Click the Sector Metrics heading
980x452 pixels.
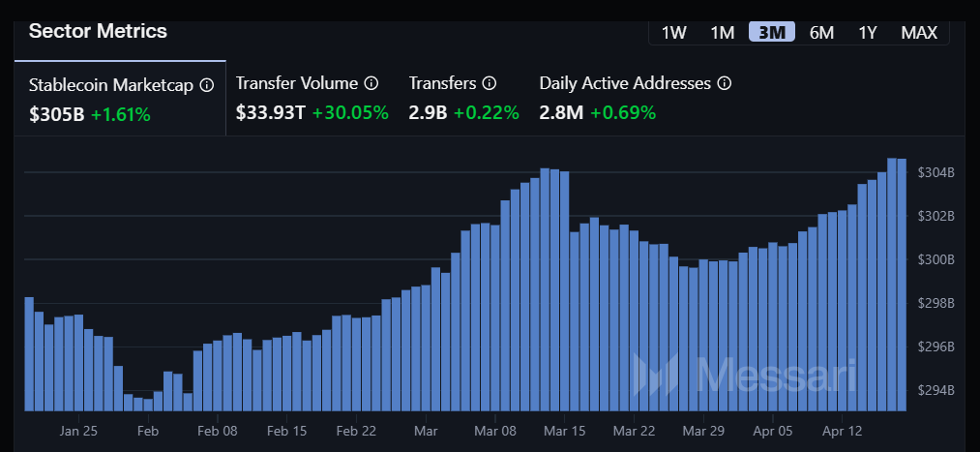pos(98,31)
